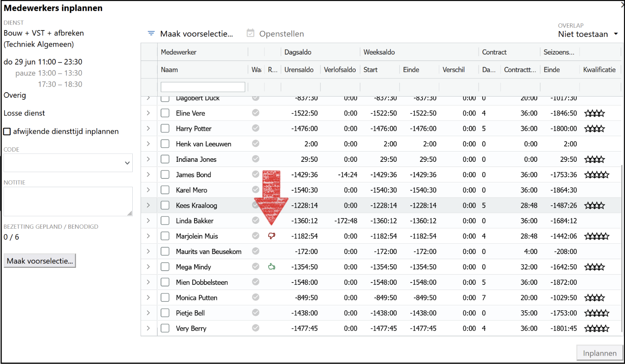Expand the row for Linda Bakker
The image size is (625, 364).
149,221
